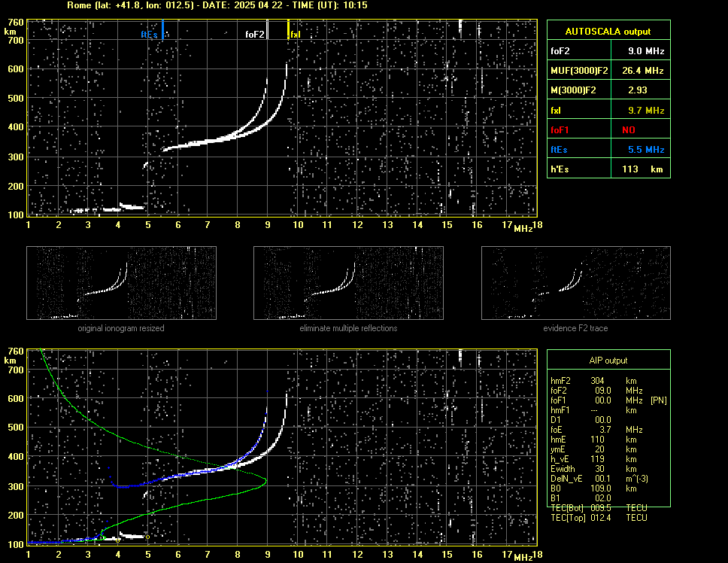The width and height of the screenshot is (728, 563).
Task: Open the original ionogram resized thumbnail
Action: tap(121, 283)
